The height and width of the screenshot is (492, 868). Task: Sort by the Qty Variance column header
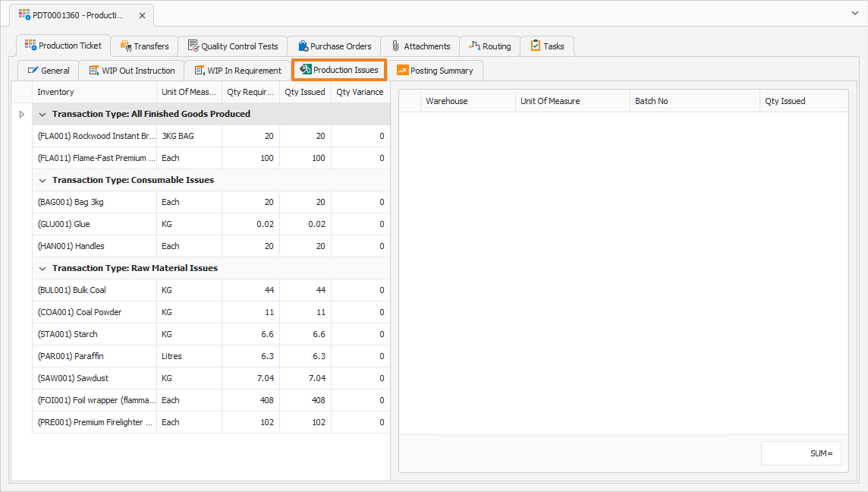[x=360, y=92]
